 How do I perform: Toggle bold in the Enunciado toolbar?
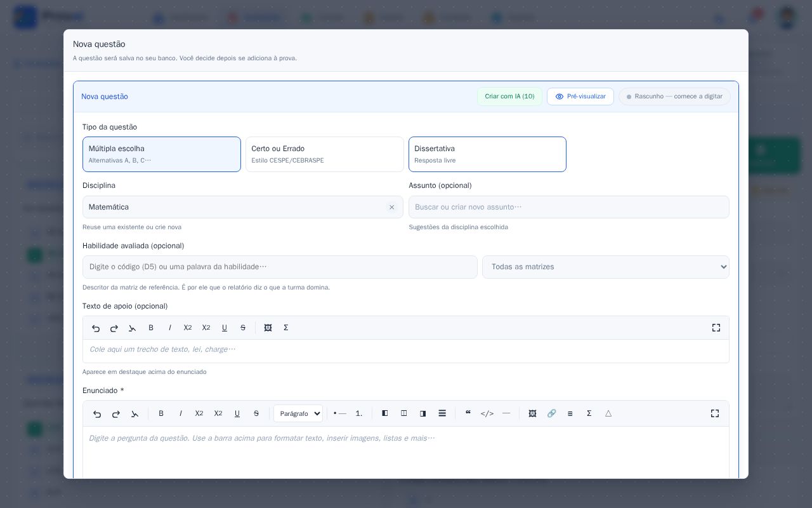pyautogui.click(x=161, y=413)
